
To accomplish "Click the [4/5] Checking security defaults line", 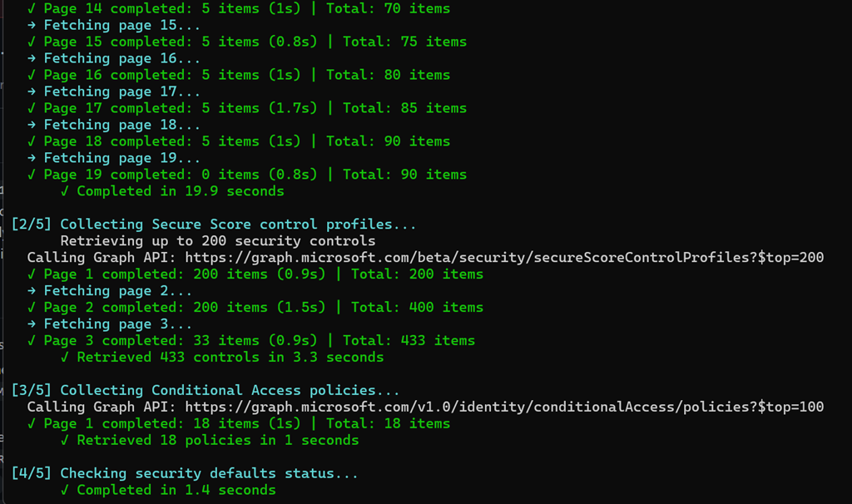I will [184, 474].
